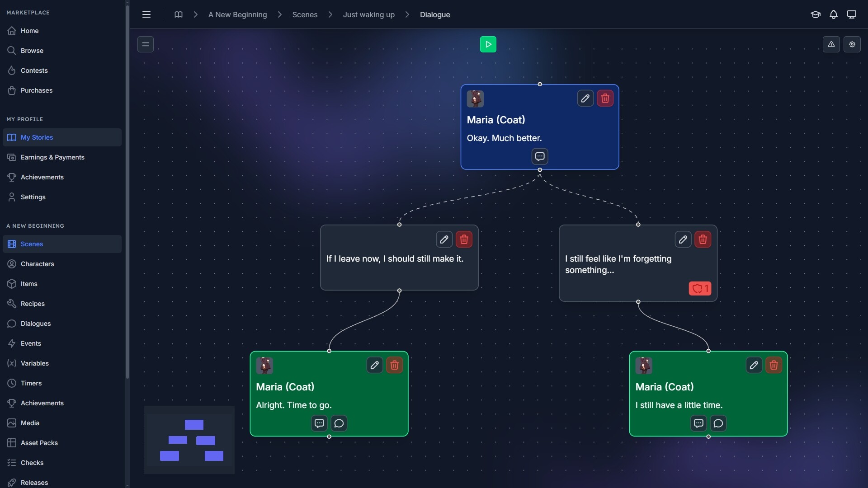Open the notifications bell icon

click(833, 14)
